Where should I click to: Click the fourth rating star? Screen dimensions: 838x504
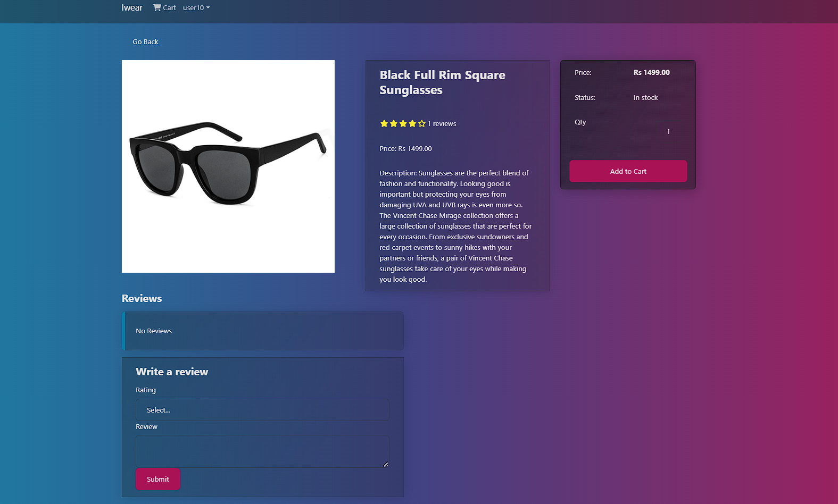[412, 123]
